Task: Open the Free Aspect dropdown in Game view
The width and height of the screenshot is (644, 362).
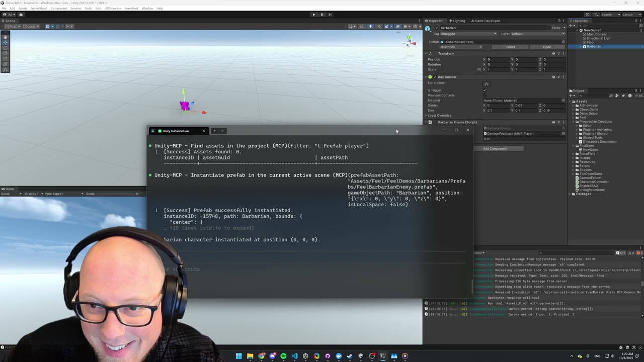Action: coord(63,194)
